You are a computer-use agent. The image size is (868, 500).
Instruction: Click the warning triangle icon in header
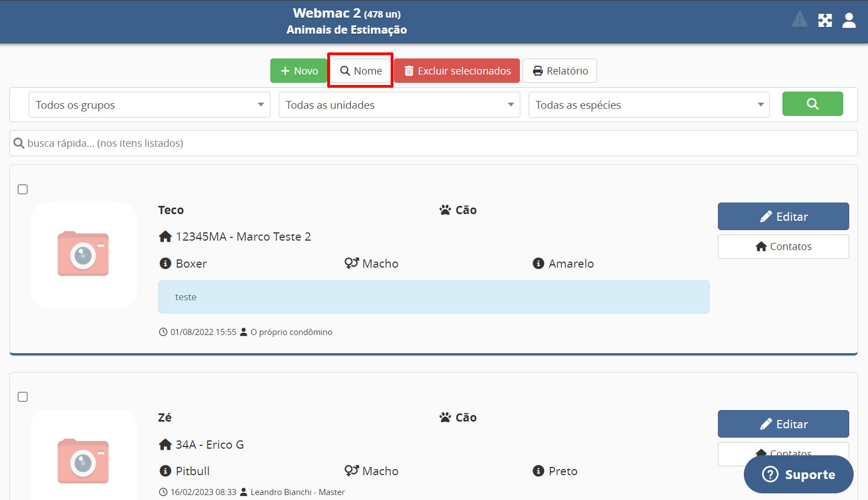[x=800, y=20]
